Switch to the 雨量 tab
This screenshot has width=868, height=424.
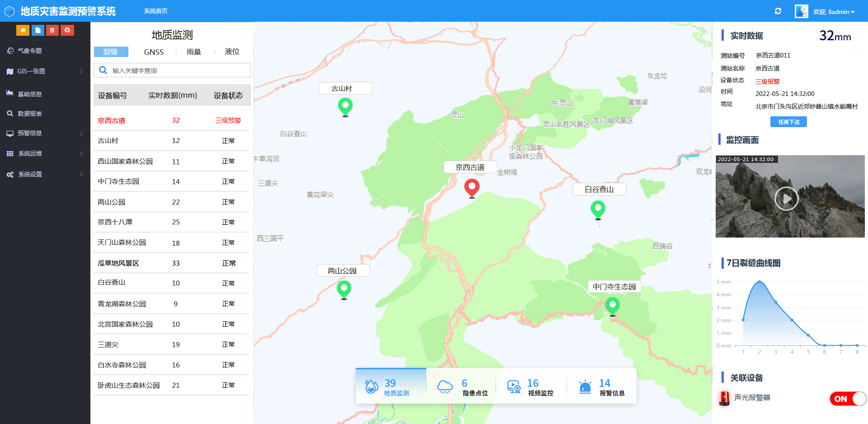click(193, 52)
